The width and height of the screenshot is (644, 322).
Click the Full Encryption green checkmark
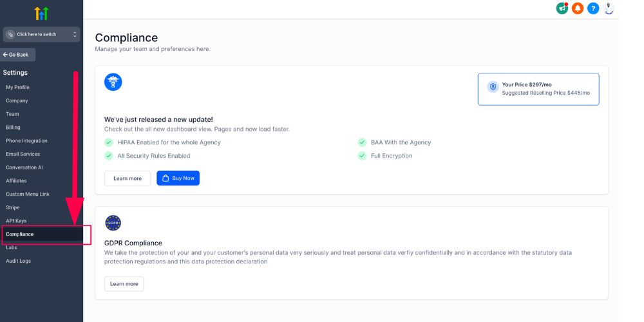(x=362, y=156)
